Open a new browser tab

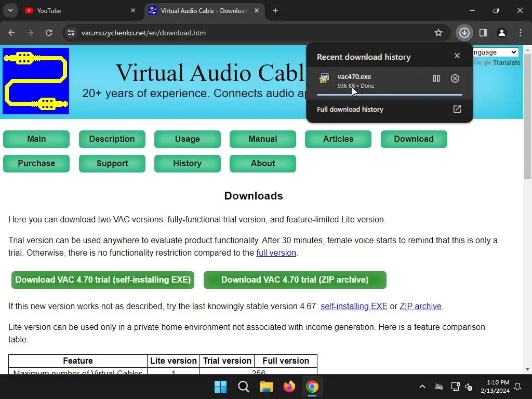[275, 10]
